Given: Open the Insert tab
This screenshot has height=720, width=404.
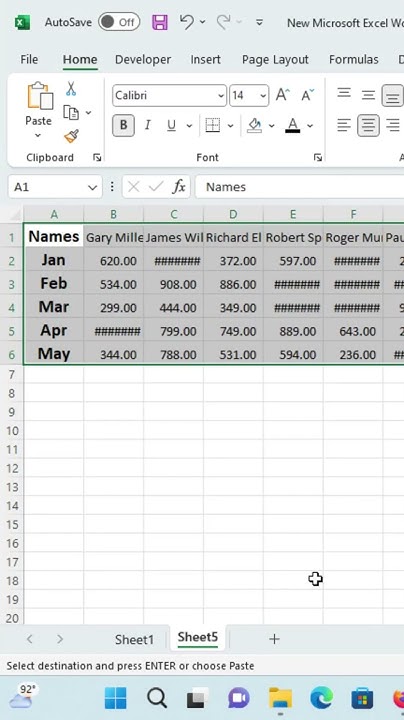Looking at the screenshot, I should [205, 59].
